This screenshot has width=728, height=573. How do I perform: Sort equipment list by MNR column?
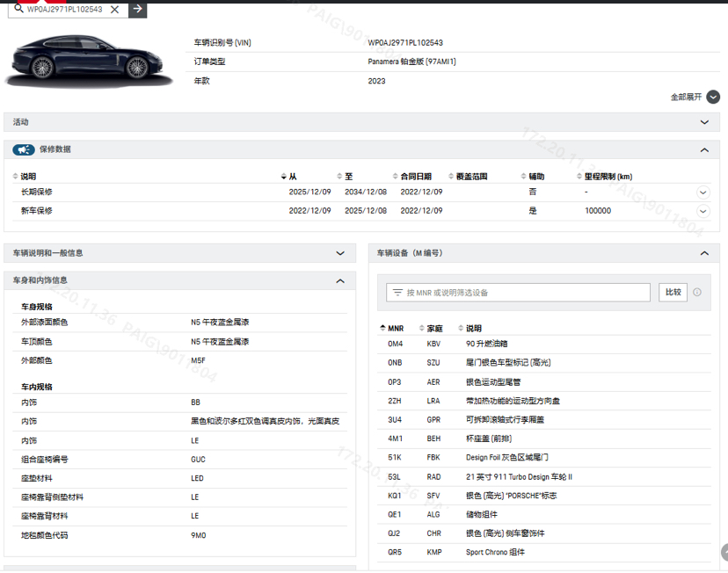(x=392, y=328)
